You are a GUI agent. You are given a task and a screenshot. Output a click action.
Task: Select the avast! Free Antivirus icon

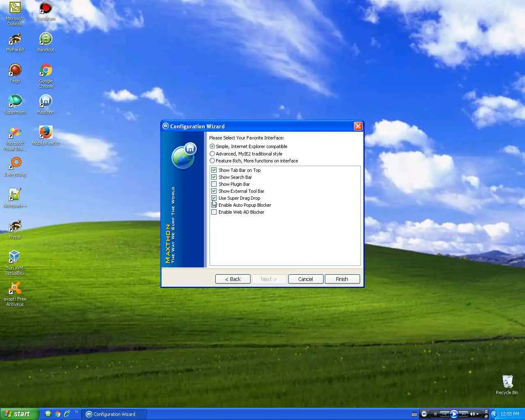(x=15, y=294)
